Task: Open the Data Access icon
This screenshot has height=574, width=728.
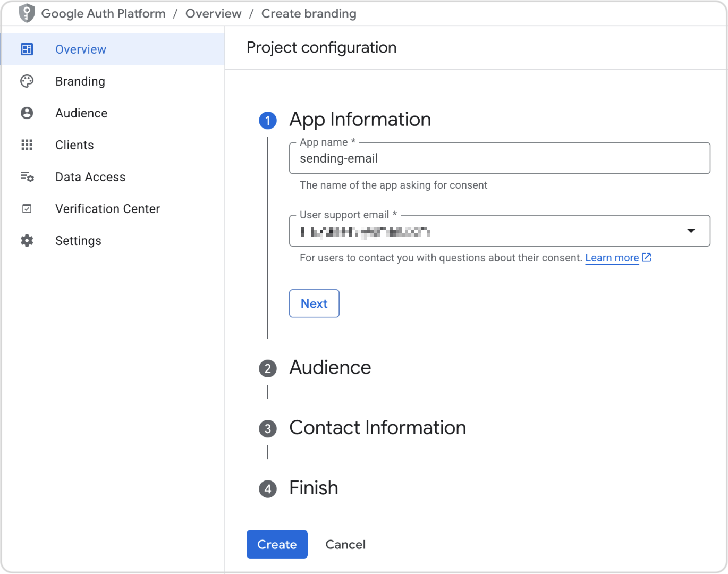Action: 27,176
